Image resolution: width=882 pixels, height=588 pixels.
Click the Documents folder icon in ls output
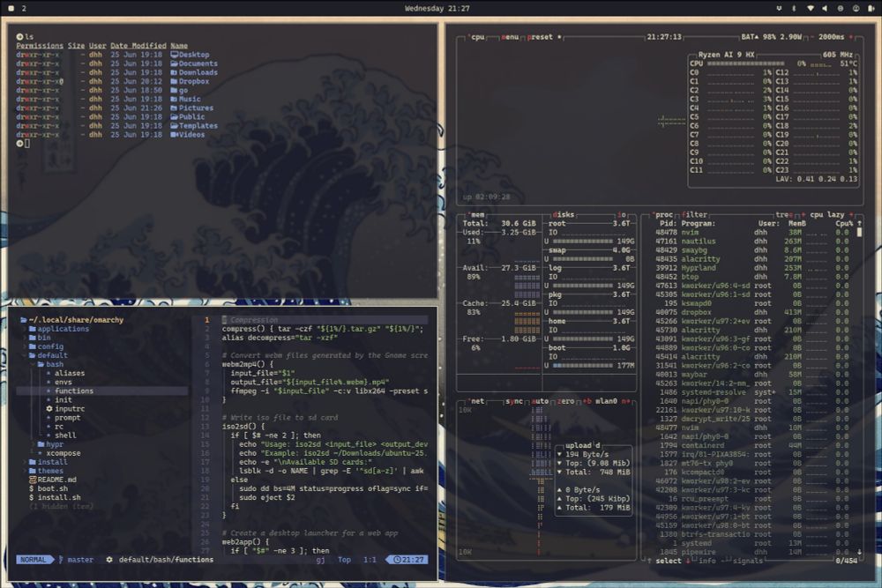point(175,63)
